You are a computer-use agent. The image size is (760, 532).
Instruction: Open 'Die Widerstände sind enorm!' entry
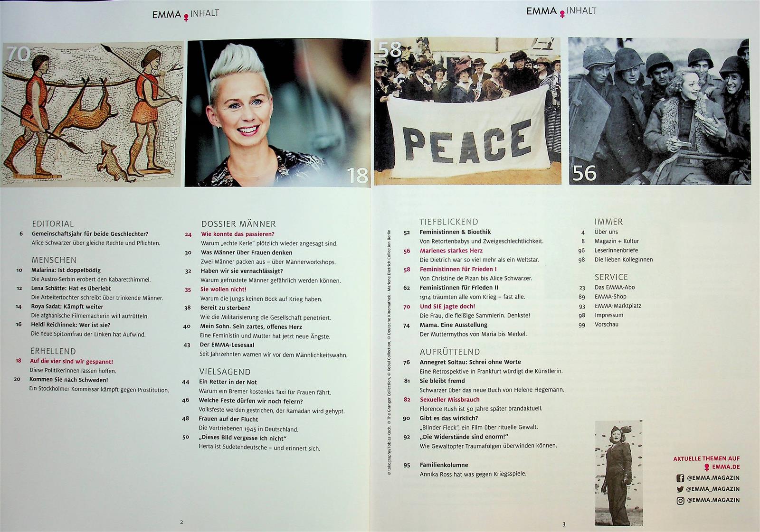464,437
